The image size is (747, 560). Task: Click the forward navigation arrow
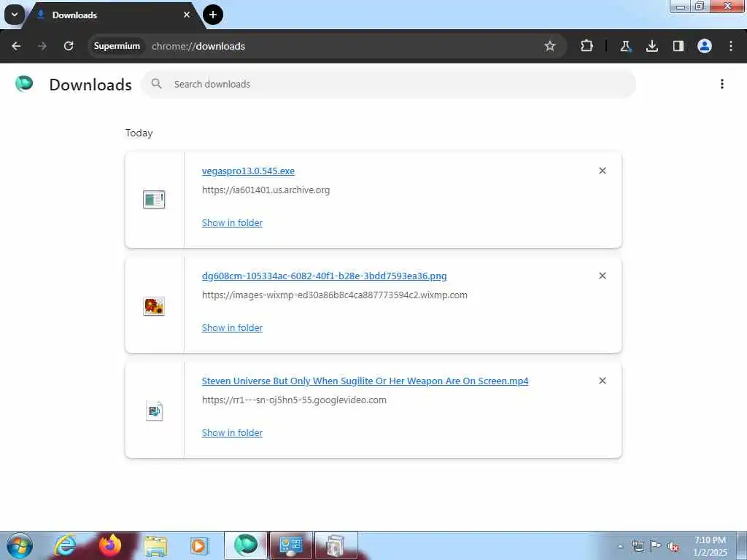(x=42, y=46)
